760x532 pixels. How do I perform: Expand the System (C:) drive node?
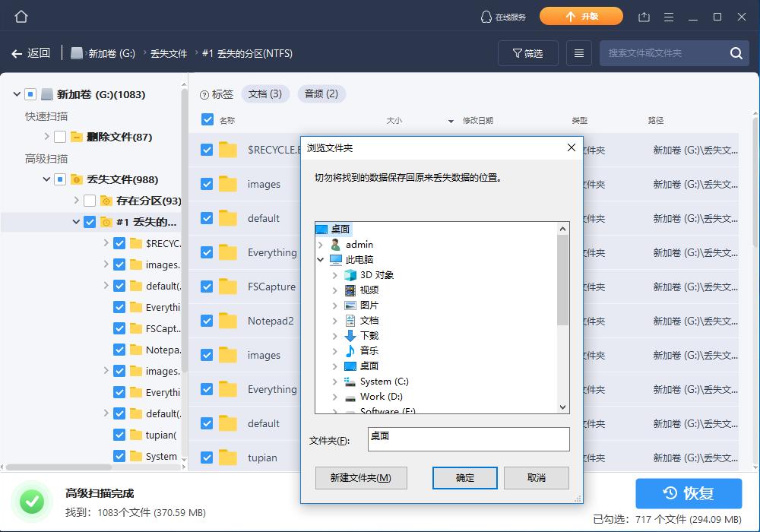[334, 381]
